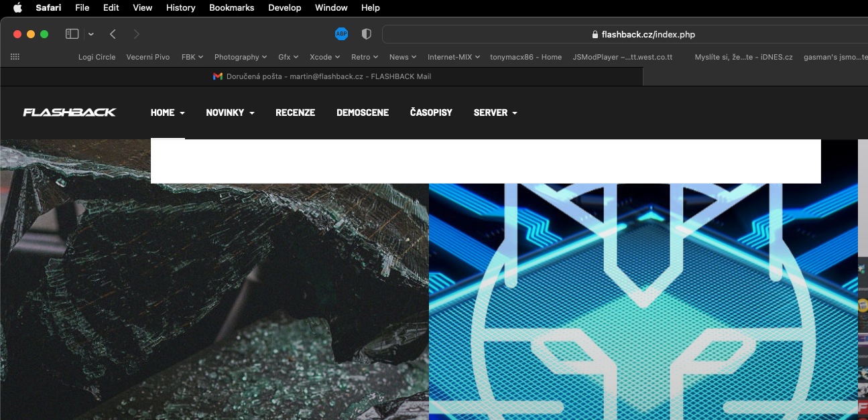This screenshot has height=420, width=868.
Task: Open the Adblock Plus extension icon
Action: point(341,34)
